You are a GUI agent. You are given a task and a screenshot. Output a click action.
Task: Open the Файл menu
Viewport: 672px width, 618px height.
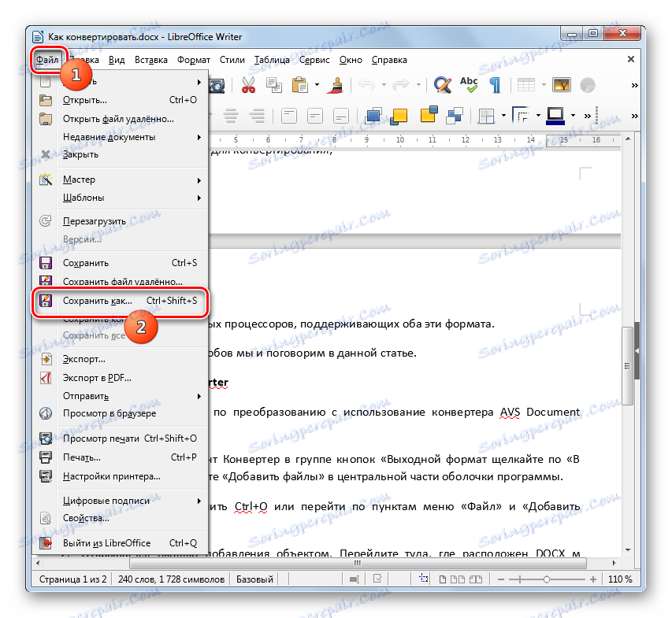pyautogui.click(x=47, y=60)
